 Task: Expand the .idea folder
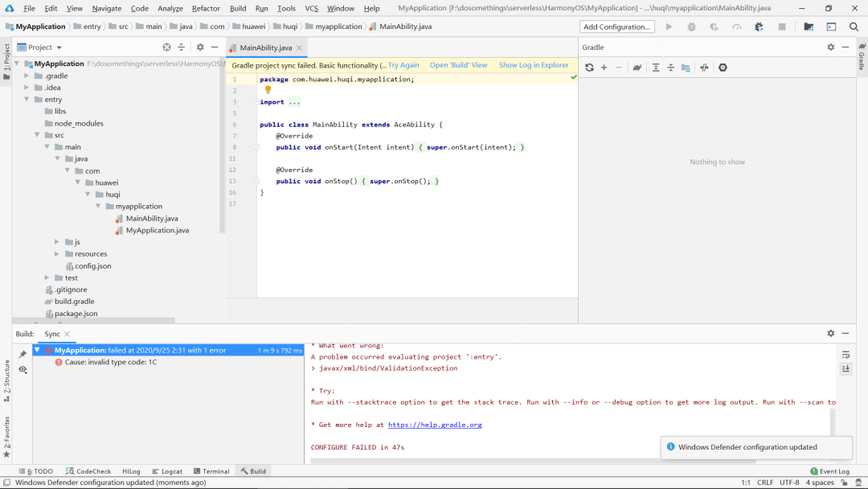tap(26, 88)
